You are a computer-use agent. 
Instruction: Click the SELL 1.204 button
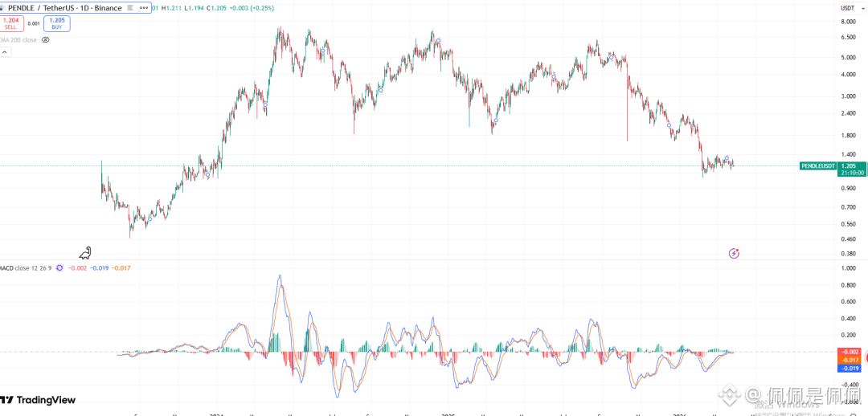(11, 23)
